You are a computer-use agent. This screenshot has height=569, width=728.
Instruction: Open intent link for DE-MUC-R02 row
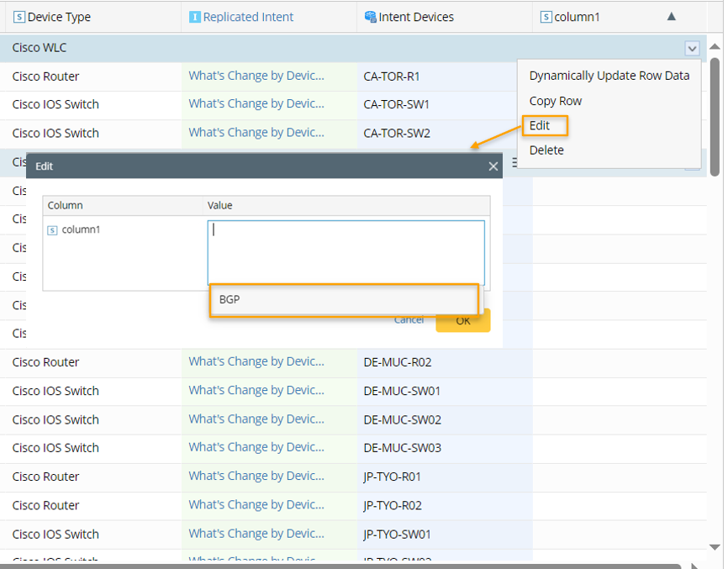click(256, 361)
